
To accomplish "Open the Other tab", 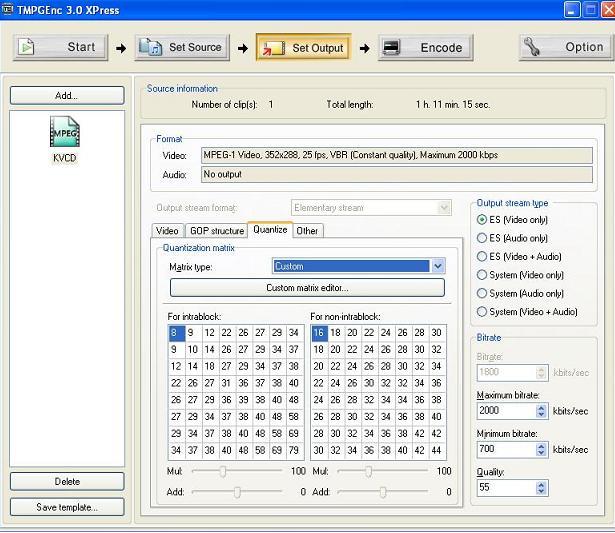I will coord(307,231).
